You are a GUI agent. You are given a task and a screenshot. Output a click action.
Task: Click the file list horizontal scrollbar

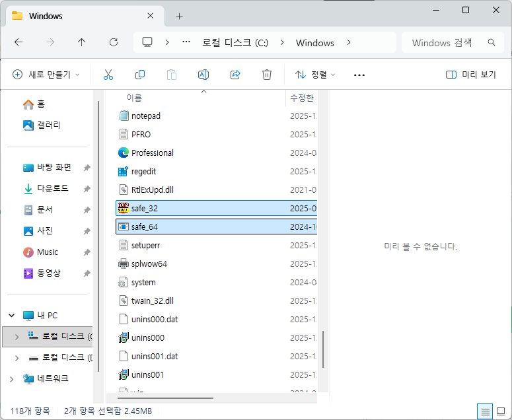[x=165, y=398]
